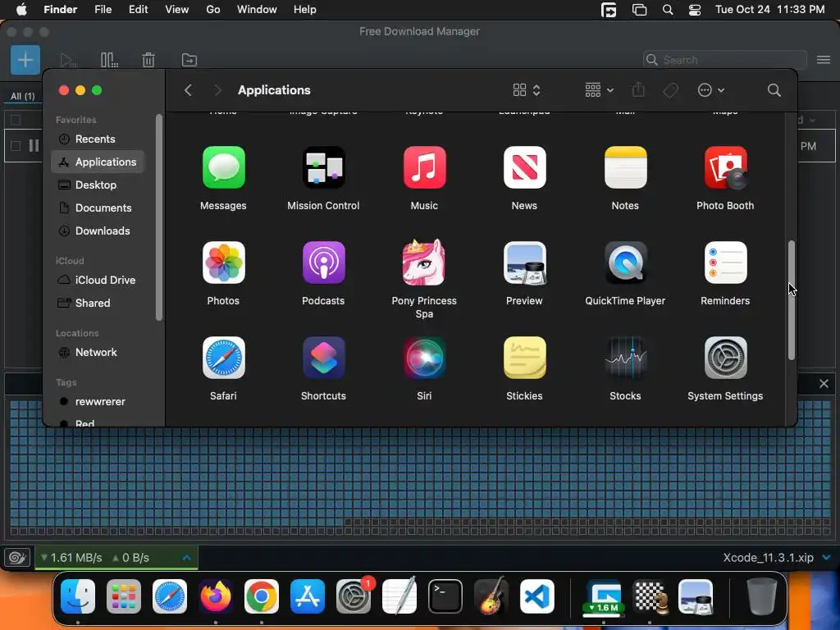Go forward in Finder window

217,90
